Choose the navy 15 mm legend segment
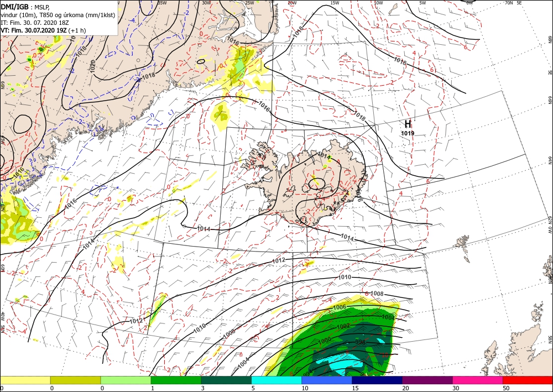Image resolution: width=553 pixels, height=392 pixels. point(377,380)
